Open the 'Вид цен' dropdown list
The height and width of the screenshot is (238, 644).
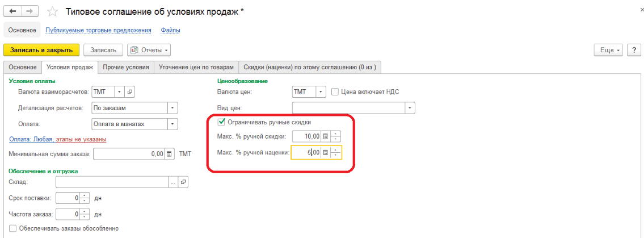410,108
